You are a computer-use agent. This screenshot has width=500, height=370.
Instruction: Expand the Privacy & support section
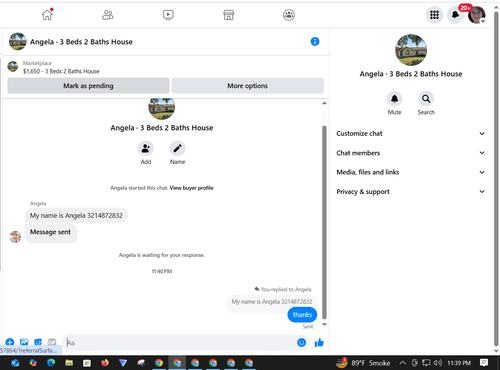click(x=410, y=192)
